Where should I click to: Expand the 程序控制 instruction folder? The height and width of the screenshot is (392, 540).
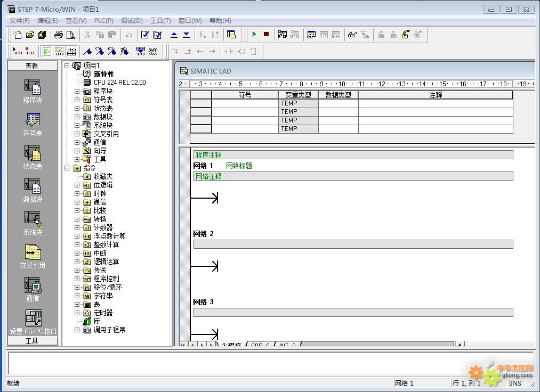pos(77,279)
